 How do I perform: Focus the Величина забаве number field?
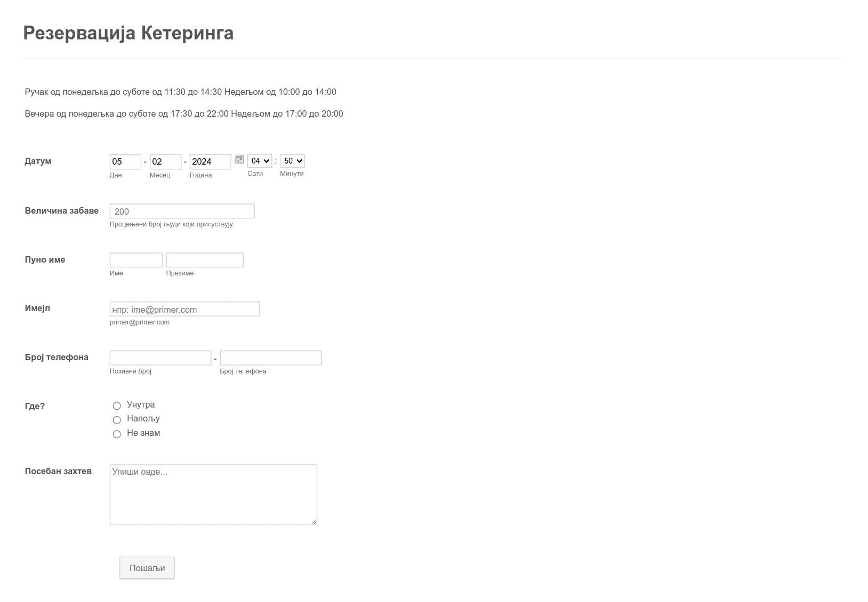coord(182,211)
